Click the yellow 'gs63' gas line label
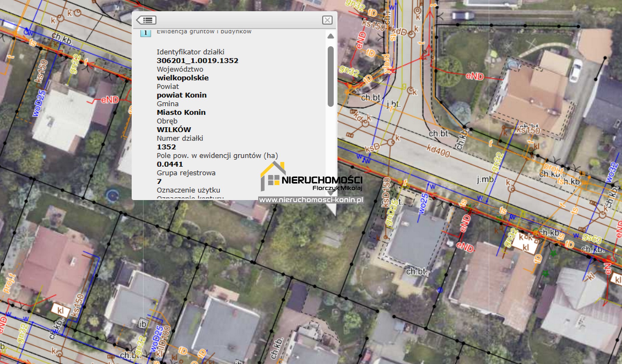Screen dimensions: 622x364 [591, 239]
